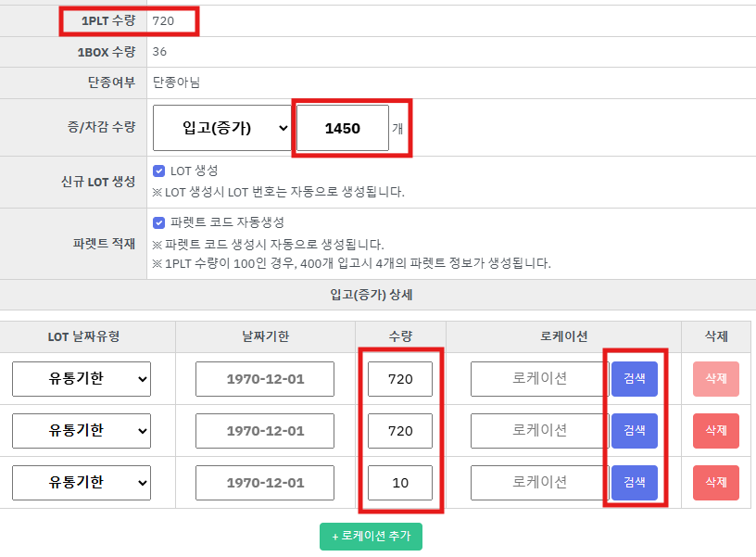Viewport: 756px width, 557px height.
Task: Click the + 로케이션 추가 button
Action: pos(371,536)
